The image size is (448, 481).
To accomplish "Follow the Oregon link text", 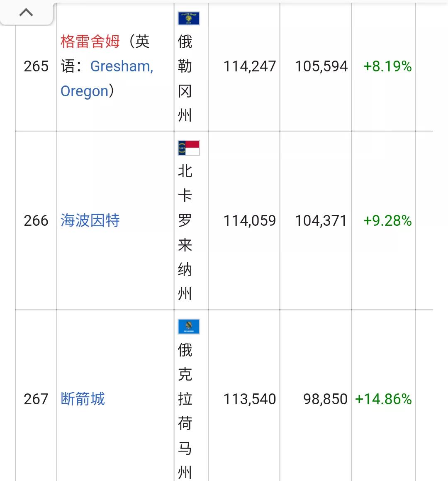I will (x=85, y=91).
